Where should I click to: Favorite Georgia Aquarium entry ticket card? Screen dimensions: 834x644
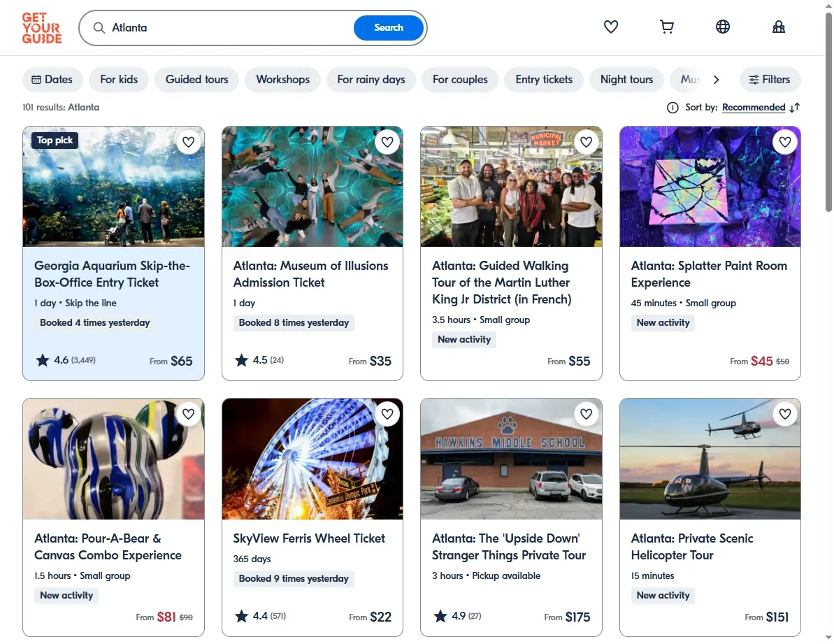pyautogui.click(x=188, y=142)
